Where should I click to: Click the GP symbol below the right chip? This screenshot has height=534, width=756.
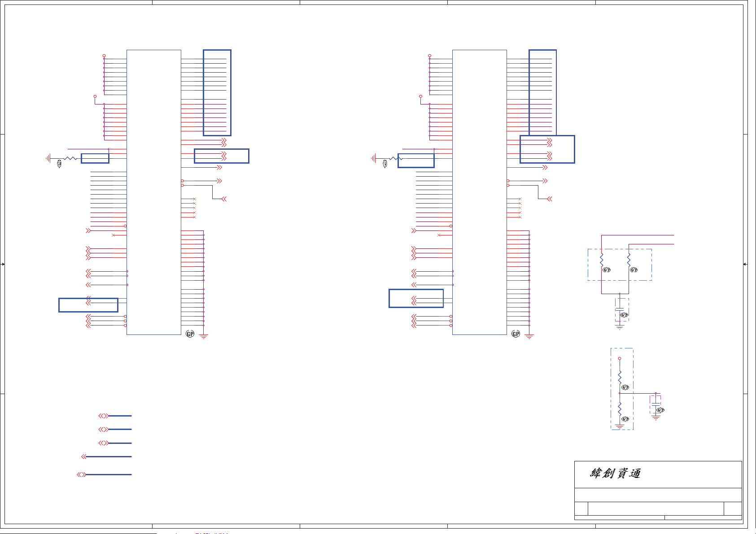coord(516,334)
